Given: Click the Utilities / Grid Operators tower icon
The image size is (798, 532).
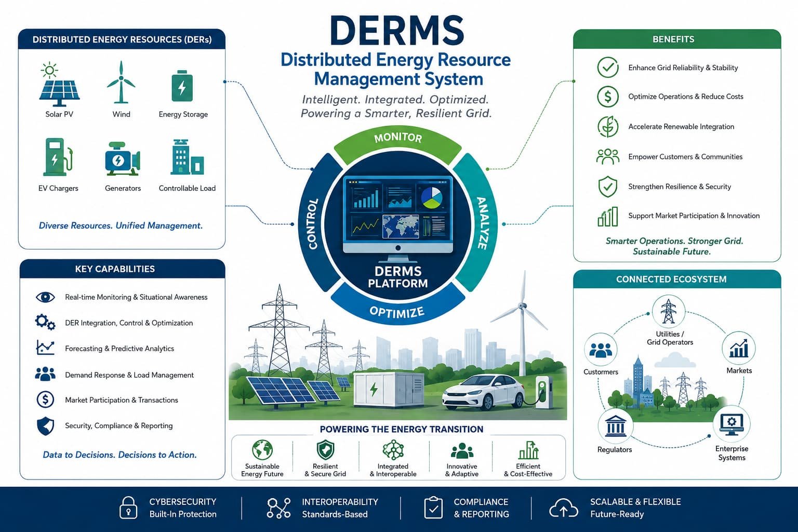Looking at the screenshot, I should point(668,311).
